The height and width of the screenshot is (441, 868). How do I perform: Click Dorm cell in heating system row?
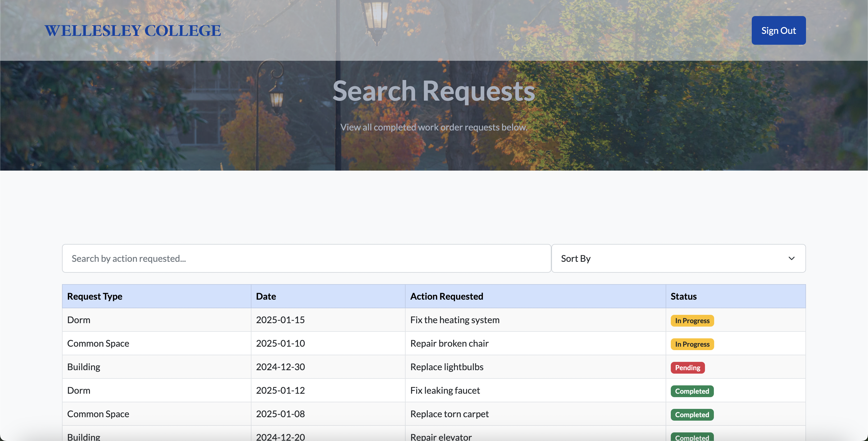(x=156, y=320)
